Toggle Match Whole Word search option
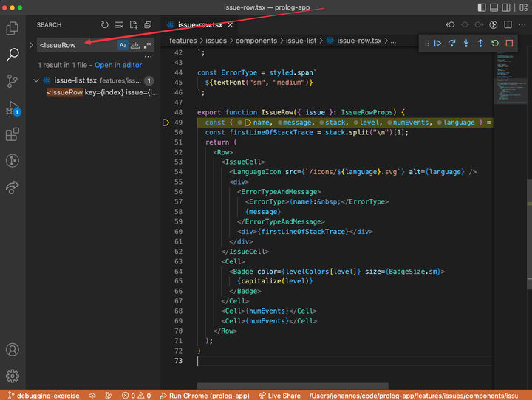The width and height of the screenshot is (532, 400). [135, 45]
